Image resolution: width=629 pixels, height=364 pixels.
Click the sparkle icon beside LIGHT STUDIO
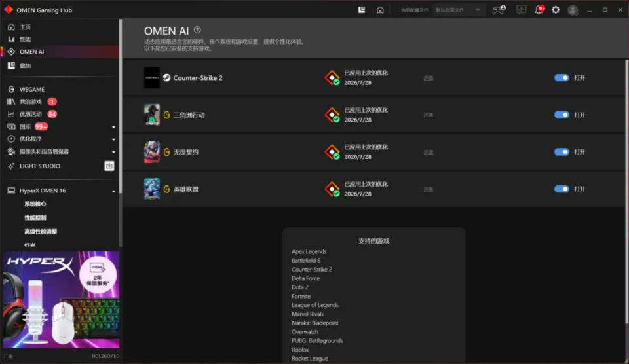(11, 166)
